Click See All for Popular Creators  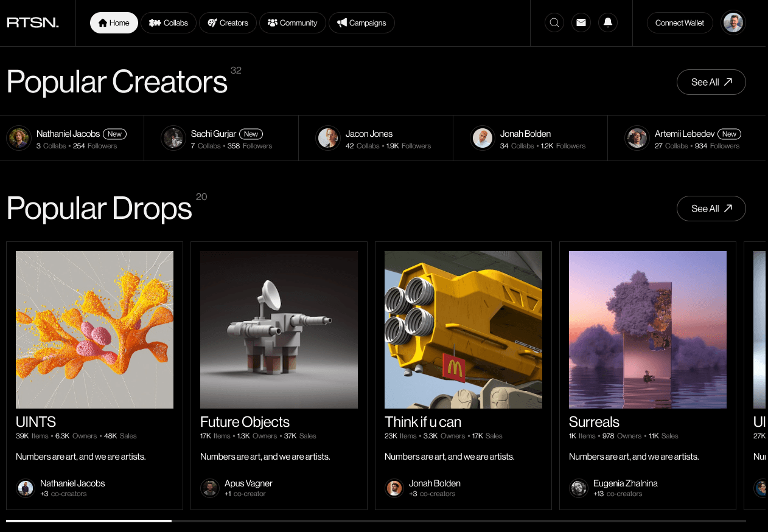[711, 82]
